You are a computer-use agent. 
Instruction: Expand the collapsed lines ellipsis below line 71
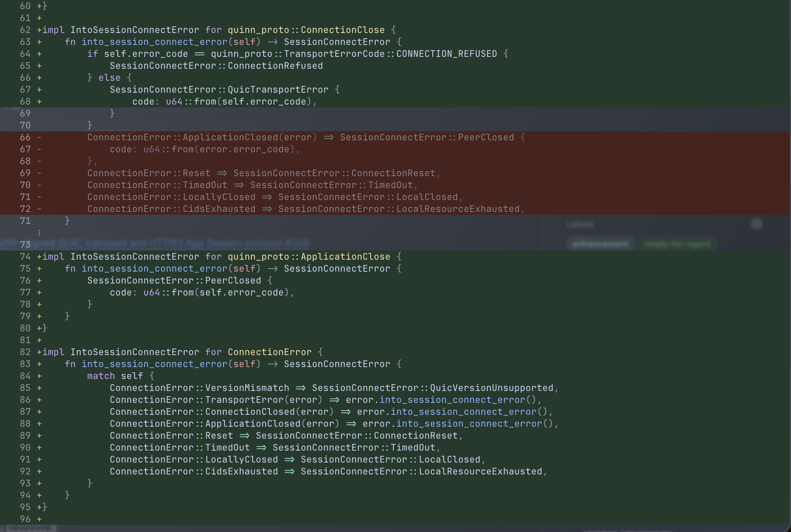[x=39, y=233]
